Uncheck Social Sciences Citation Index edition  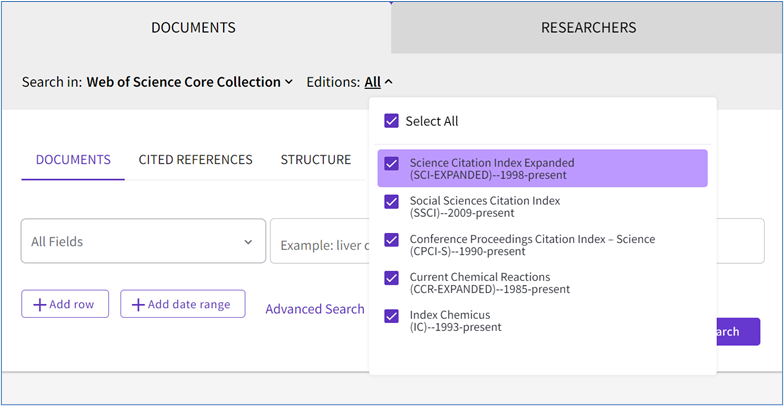click(391, 202)
